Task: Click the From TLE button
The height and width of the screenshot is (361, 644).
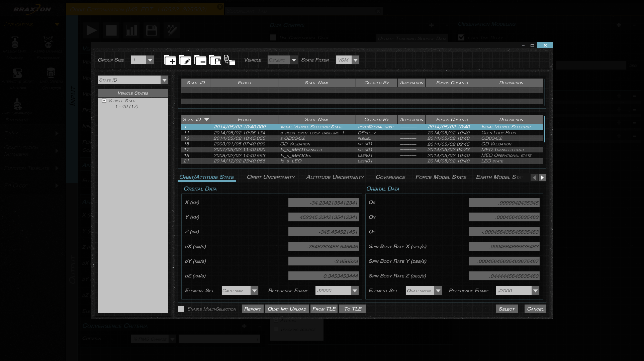Action: 324,309
